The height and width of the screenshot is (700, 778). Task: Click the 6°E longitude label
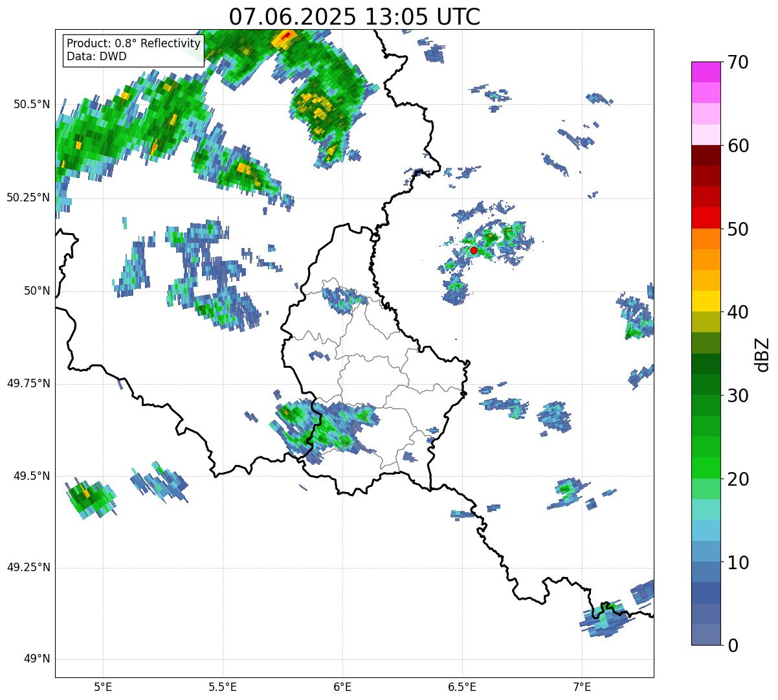(342, 688)
